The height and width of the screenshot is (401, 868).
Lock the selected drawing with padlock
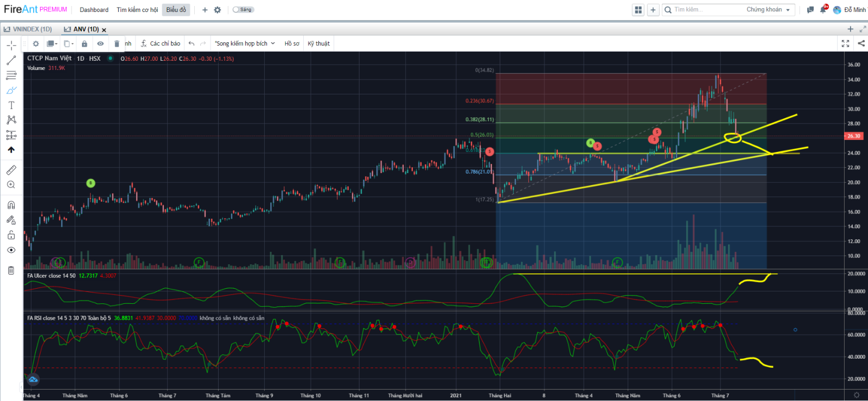point(84,43)
